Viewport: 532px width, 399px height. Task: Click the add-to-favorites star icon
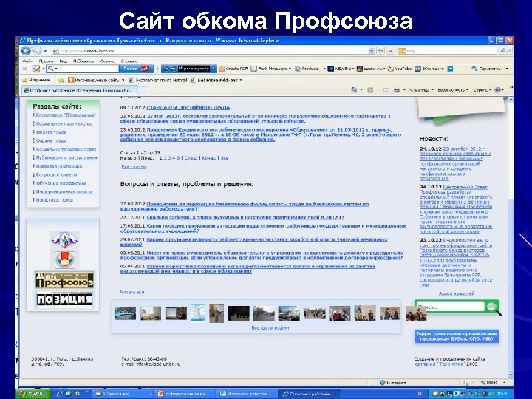tap(61, 80)
